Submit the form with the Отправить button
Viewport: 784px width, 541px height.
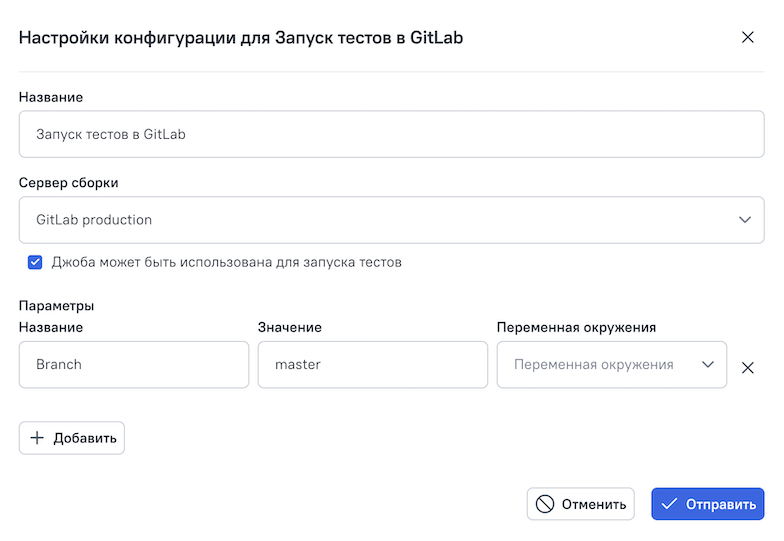click(707, 504)
